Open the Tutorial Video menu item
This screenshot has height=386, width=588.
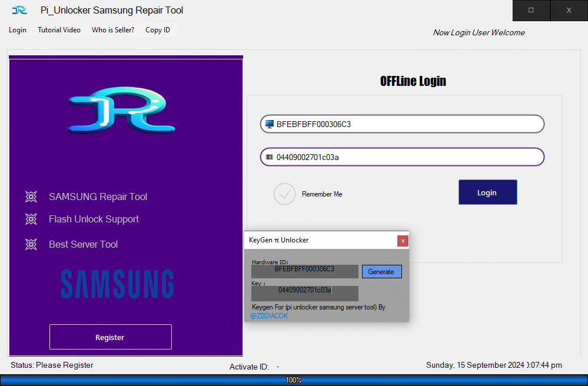[59, 30]
